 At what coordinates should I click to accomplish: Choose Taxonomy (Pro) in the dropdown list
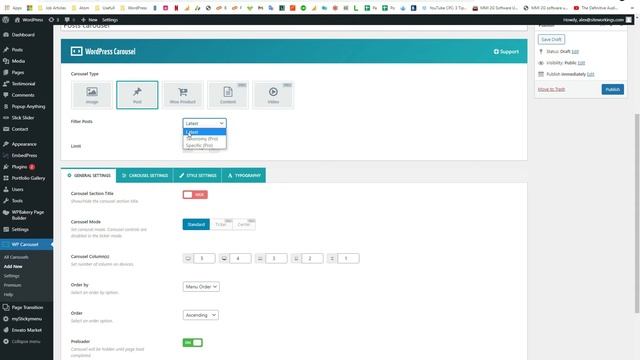[x=204, y=139]
